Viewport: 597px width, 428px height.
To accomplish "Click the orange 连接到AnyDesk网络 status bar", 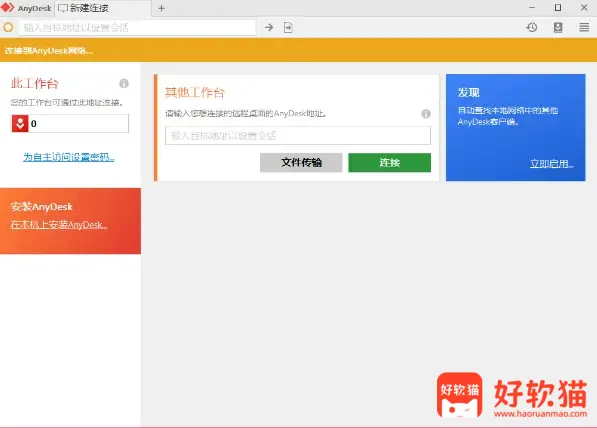I will coord(298,50).
